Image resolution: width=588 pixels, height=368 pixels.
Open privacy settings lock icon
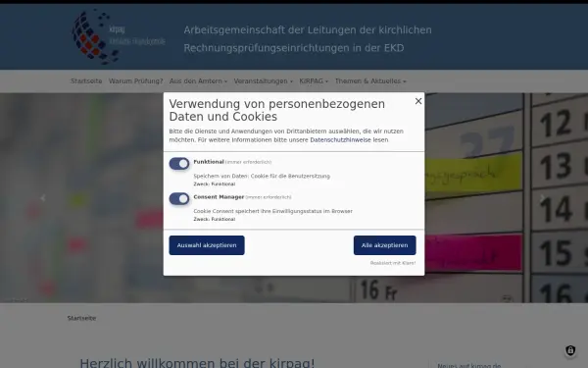click(570, 350)
